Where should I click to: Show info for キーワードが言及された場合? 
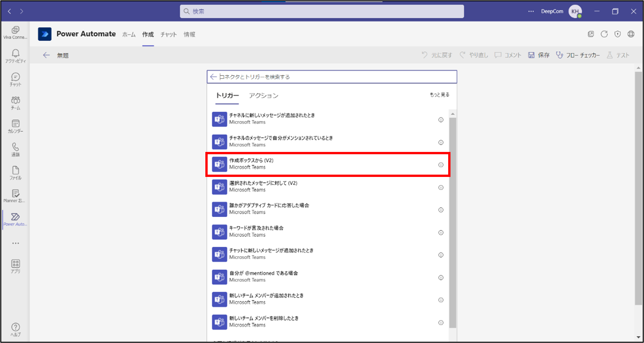point(441,233)
